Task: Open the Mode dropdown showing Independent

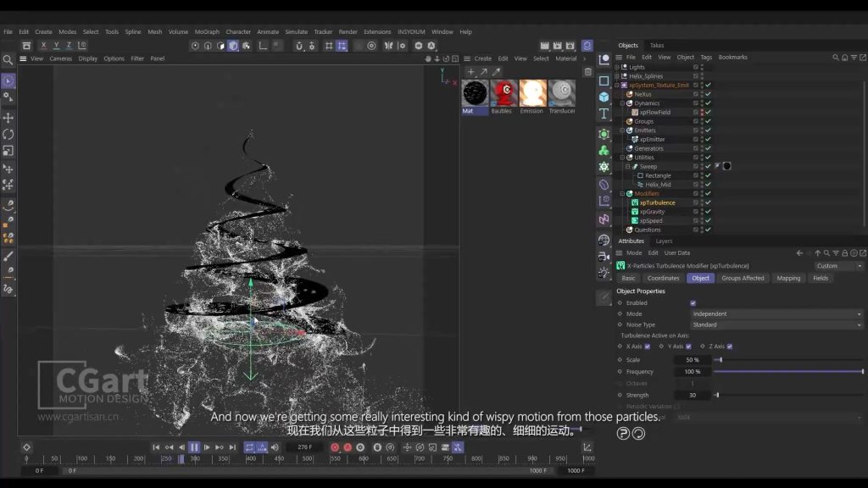Action: pos(776,313)
